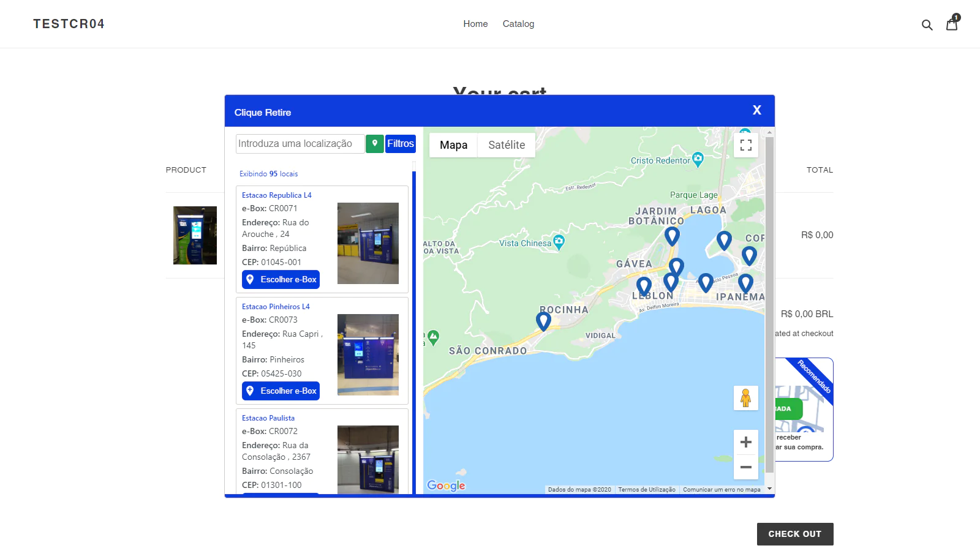Click the Google logo on map

pyautogui.click(x=447, y=485)
